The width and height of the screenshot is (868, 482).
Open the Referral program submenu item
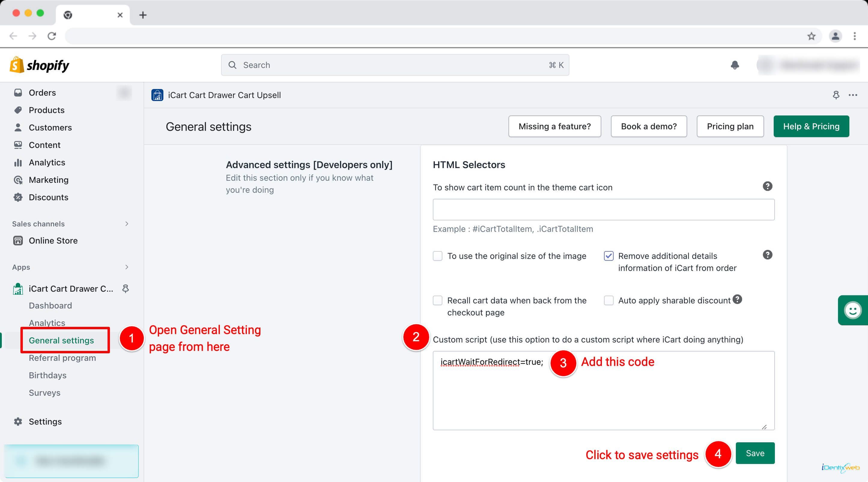(x=62, y=358)
